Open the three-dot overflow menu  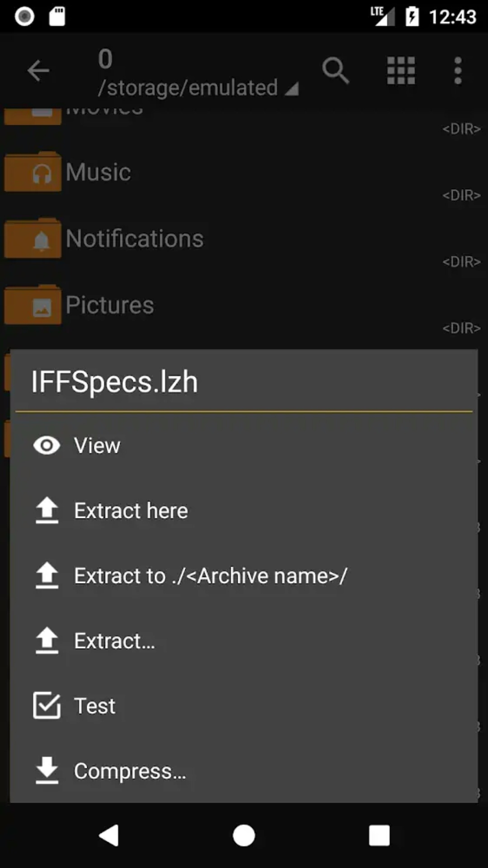pyautogui.click(x=458, y=71)
